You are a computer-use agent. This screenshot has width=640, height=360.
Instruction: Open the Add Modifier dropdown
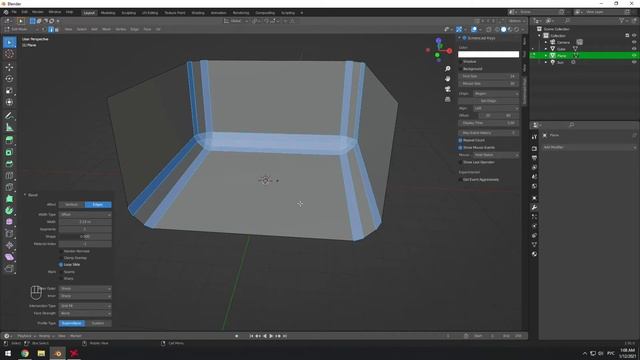coord(589,147)
